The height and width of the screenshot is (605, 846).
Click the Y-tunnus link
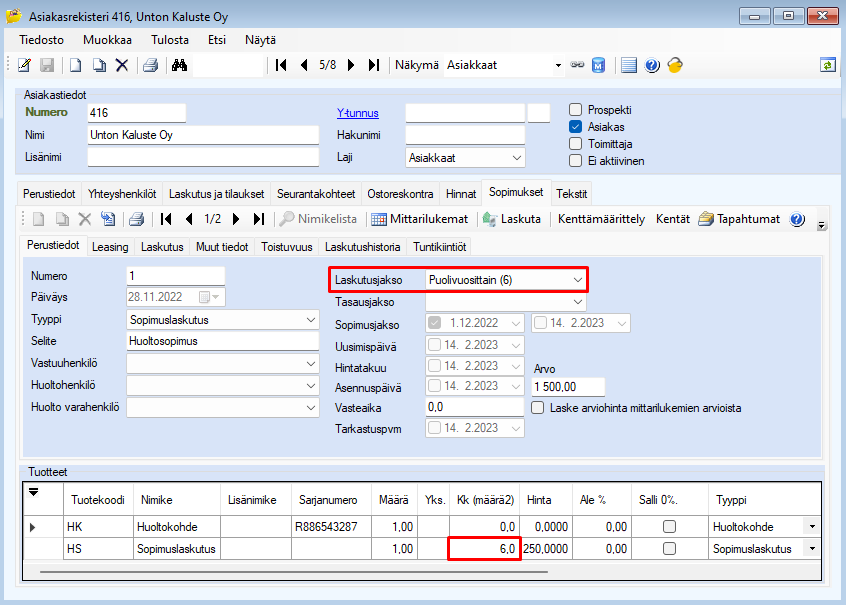pyautogui.click(x=358, y=113)
